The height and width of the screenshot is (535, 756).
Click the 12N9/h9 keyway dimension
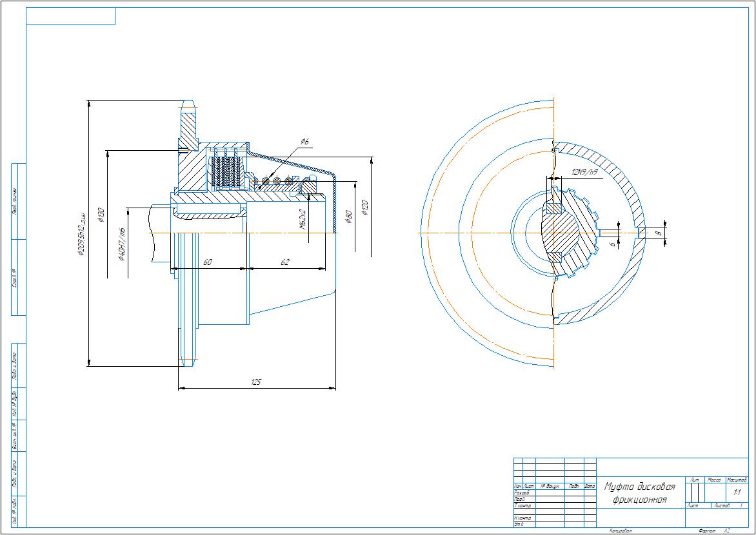(584, 172)
